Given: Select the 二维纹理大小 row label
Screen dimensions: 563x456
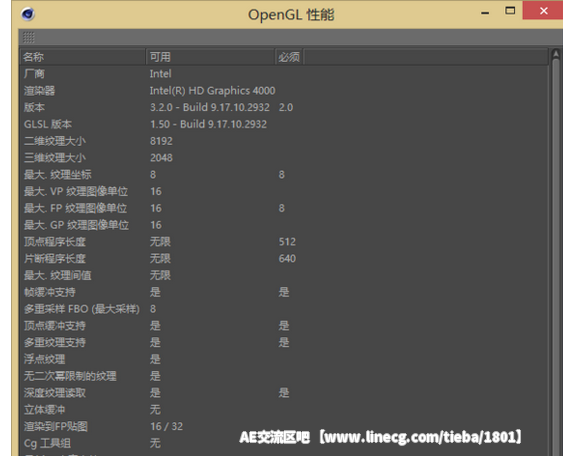Looking at the screenshot, I should click(55, 141).
